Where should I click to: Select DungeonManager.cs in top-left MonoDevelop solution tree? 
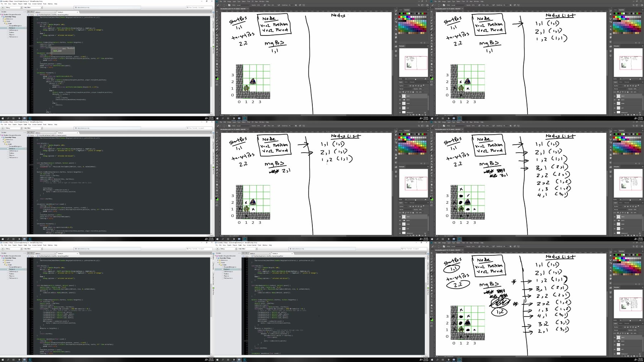coord(15,26)
